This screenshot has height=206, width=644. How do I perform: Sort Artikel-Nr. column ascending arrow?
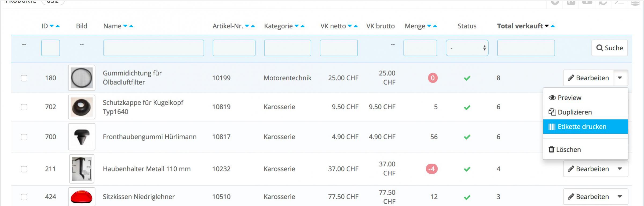(x=253, y=26)
